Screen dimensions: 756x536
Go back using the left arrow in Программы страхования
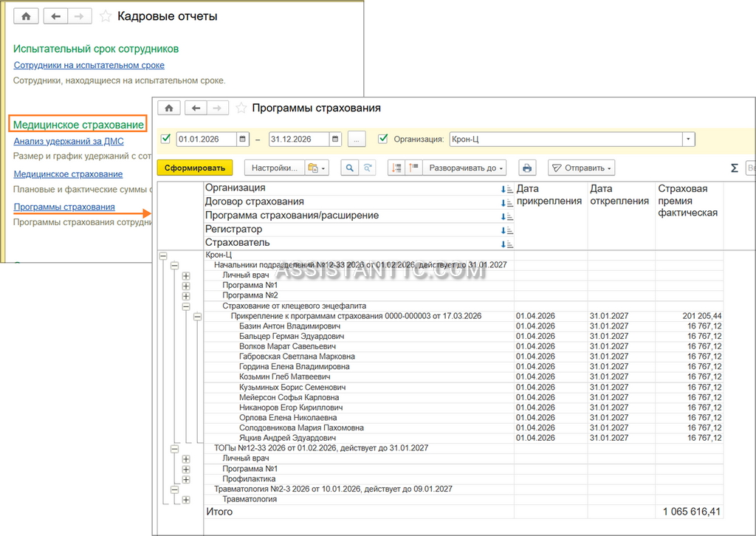click(x=196, y=108)
